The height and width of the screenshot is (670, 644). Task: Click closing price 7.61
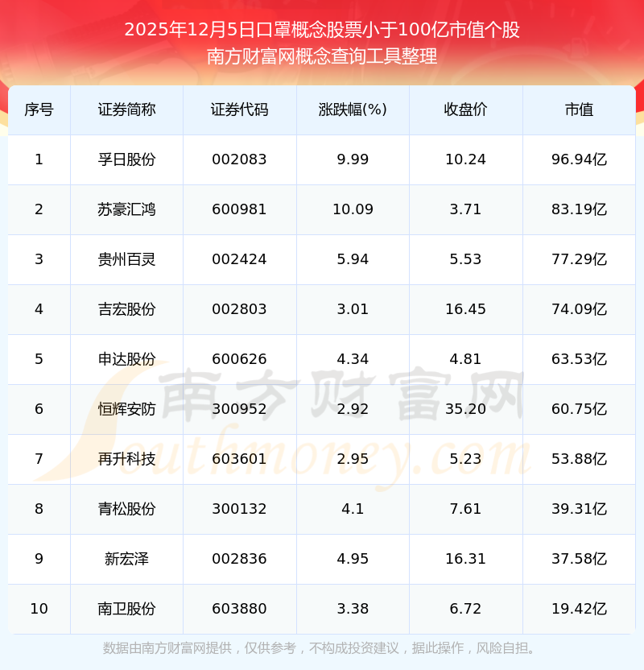465,509
